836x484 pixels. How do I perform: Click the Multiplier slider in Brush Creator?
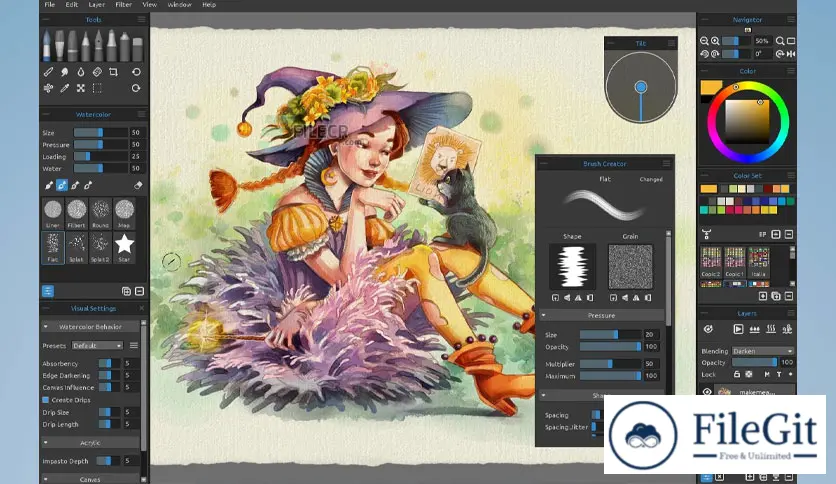610,364
